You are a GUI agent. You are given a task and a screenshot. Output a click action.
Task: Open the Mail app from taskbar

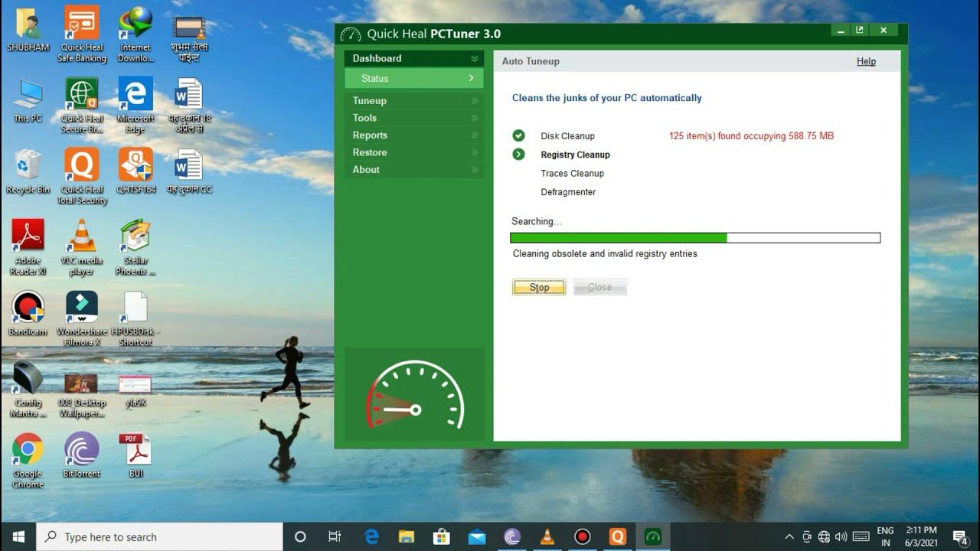click(477, 536)
